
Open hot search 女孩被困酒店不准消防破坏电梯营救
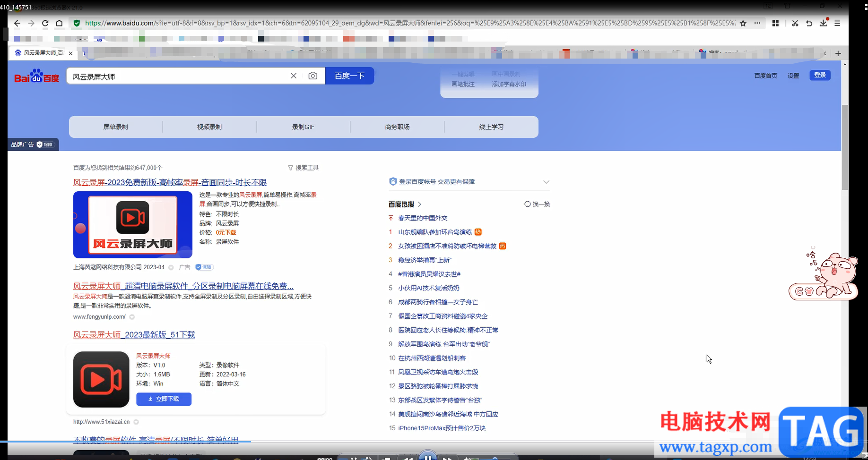point(447,246)
